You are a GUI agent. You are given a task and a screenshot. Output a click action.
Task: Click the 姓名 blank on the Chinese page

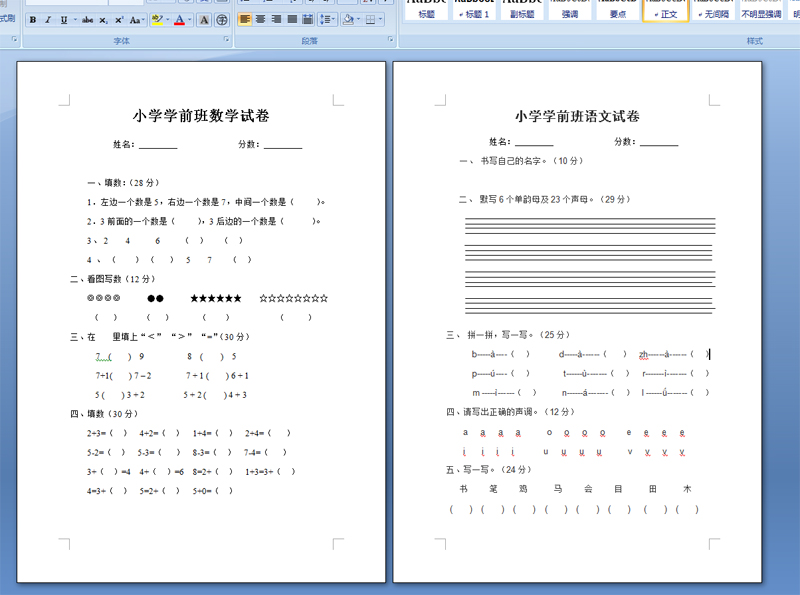coord(534,142)
